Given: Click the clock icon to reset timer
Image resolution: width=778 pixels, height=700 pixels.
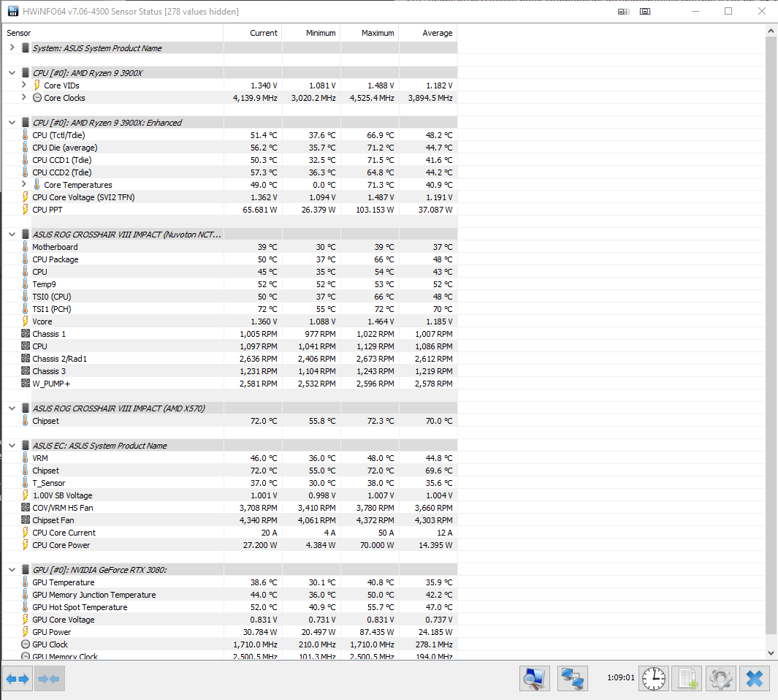Looking at the screenshot, I should coord(654,679).
